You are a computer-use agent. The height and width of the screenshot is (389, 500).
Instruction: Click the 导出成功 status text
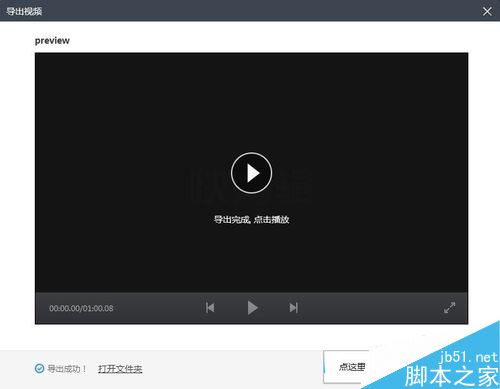coord(67,369)
